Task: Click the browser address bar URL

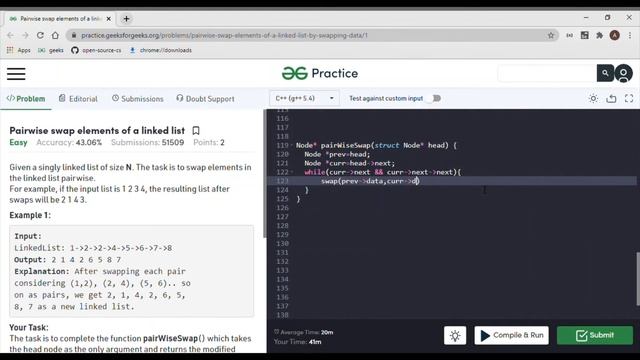Action: (x=224, y=36)
